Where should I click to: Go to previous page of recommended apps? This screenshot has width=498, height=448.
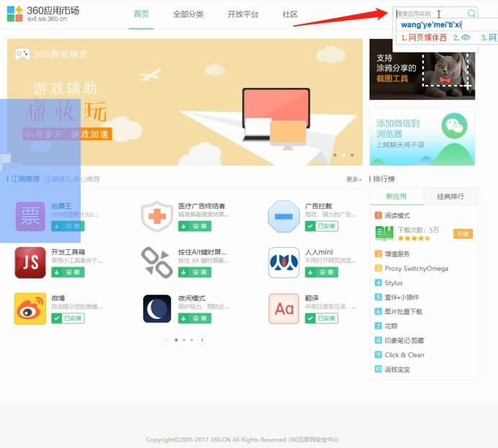[166, 340]
